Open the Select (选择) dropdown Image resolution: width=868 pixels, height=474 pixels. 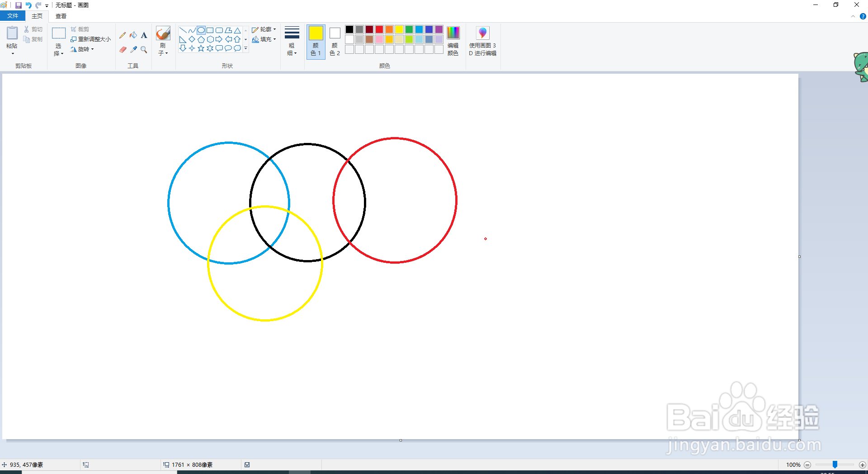point(58,50)
